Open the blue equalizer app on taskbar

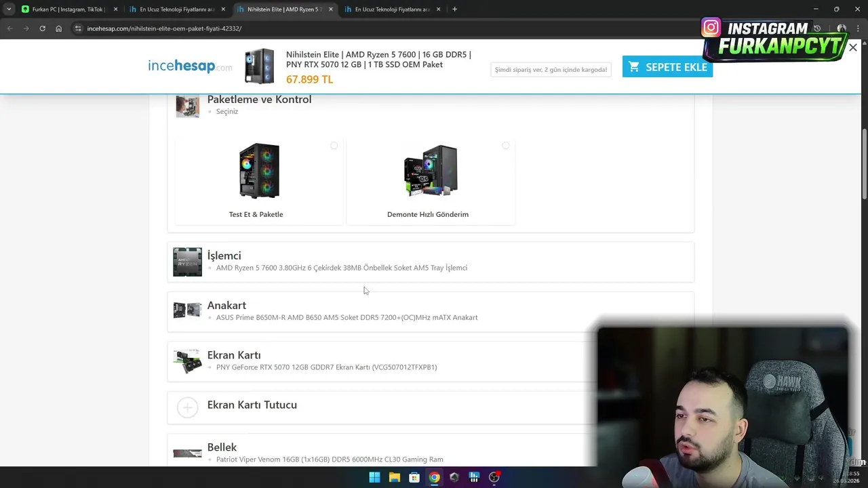coord(474,477)
